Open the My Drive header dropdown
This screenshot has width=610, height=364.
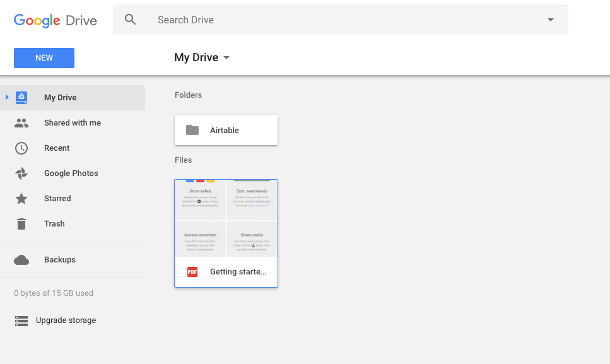tap(202, 57)
